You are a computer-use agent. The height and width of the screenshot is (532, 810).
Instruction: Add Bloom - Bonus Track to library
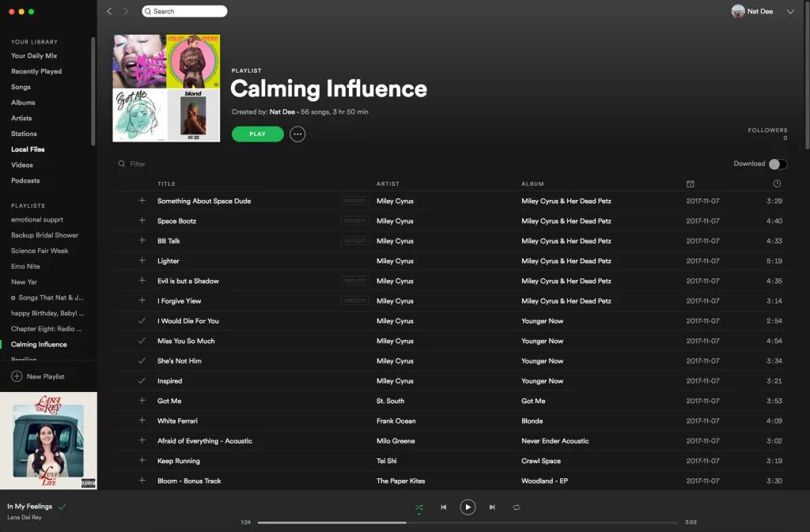coord(142,481)
